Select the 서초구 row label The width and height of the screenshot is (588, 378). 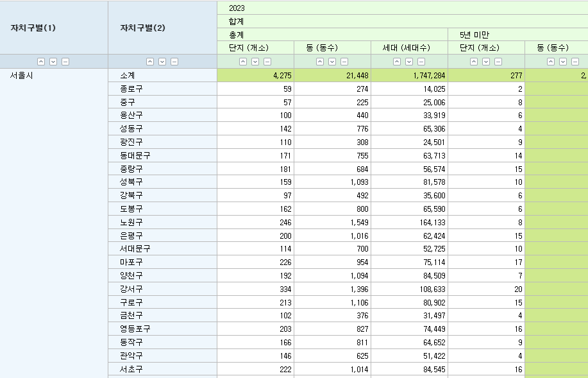[163, 369]
